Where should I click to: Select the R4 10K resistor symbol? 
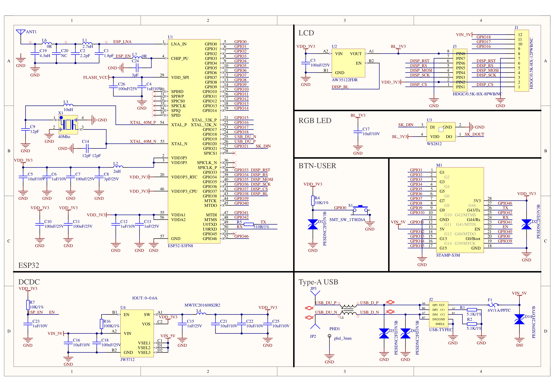tap(313, 201)
